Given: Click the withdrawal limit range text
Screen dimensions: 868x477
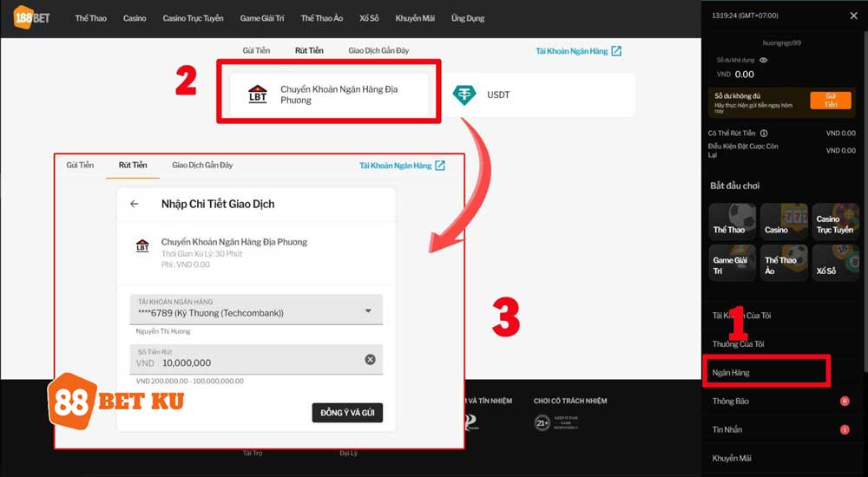Looking at the screenshot, I should pyautogui.click(x=189, y=382).
